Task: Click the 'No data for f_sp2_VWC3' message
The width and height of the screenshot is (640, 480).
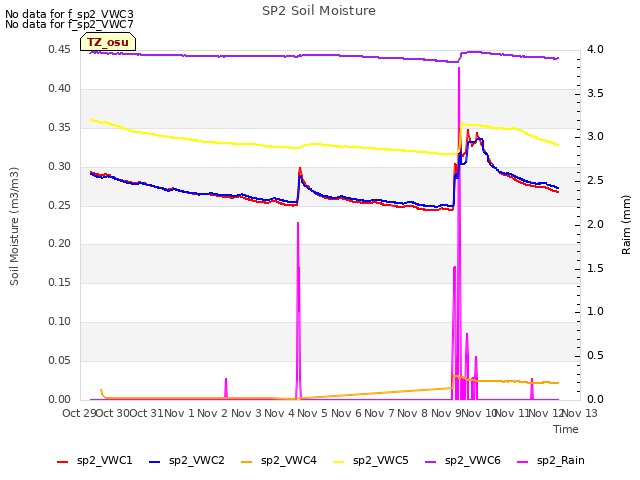Action: click(69, 14)
